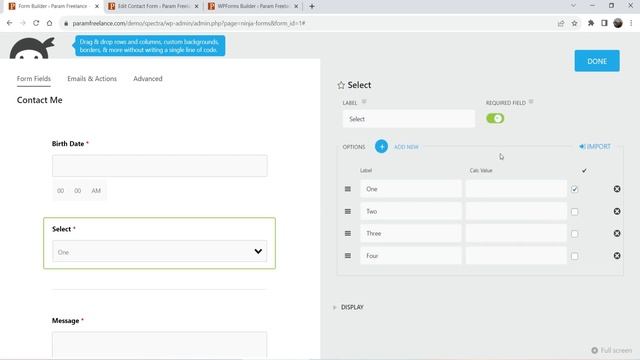Grab the drag handle for option One
Screen dimensions: 640x360
(x=348, y=189)
